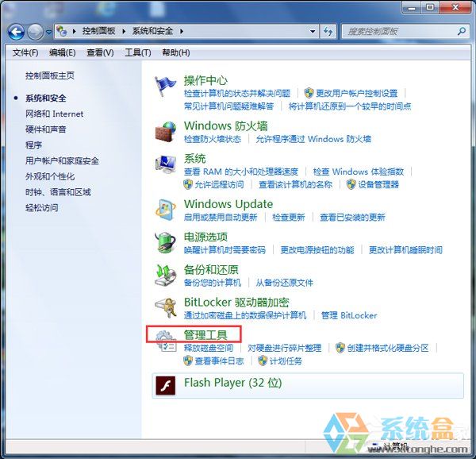The height and width of the screenshot is (459, 476).
Task: Click 设备管理器 link
Action: 378,184
